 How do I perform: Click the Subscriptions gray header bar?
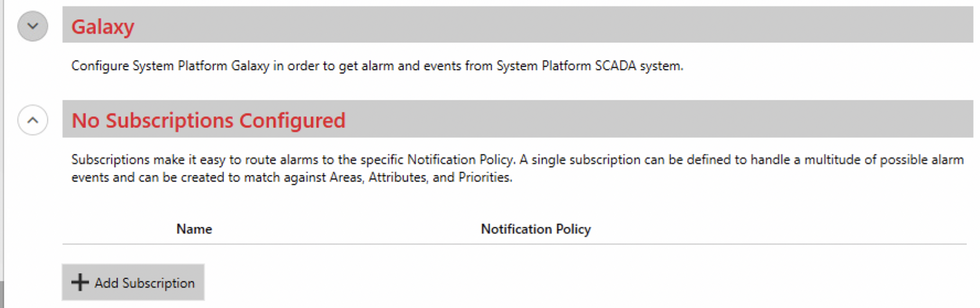[518, 119]
